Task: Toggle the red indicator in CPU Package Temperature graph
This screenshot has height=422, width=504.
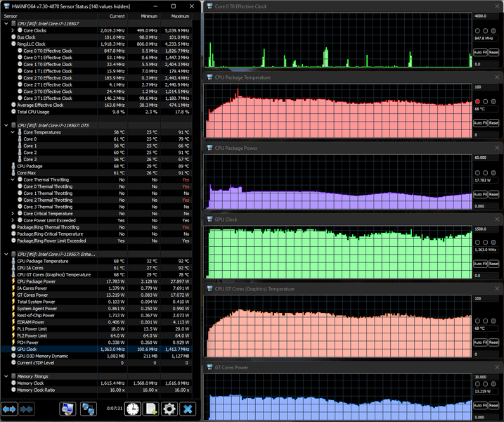Action: [477, 101]
